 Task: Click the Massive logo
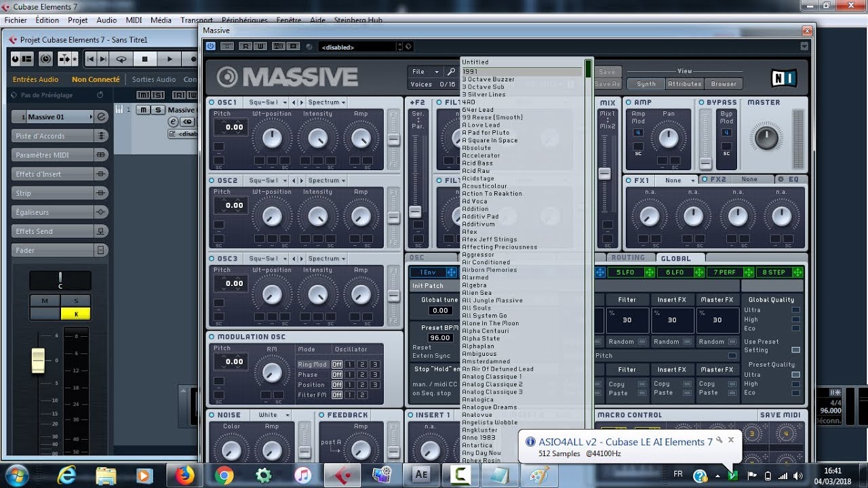tap(287, 77)
